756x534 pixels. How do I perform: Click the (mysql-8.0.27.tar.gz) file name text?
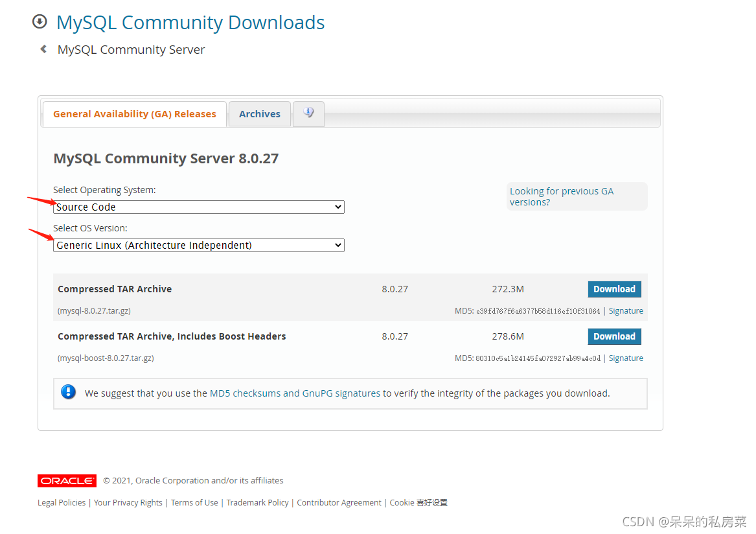coord(94,310)
